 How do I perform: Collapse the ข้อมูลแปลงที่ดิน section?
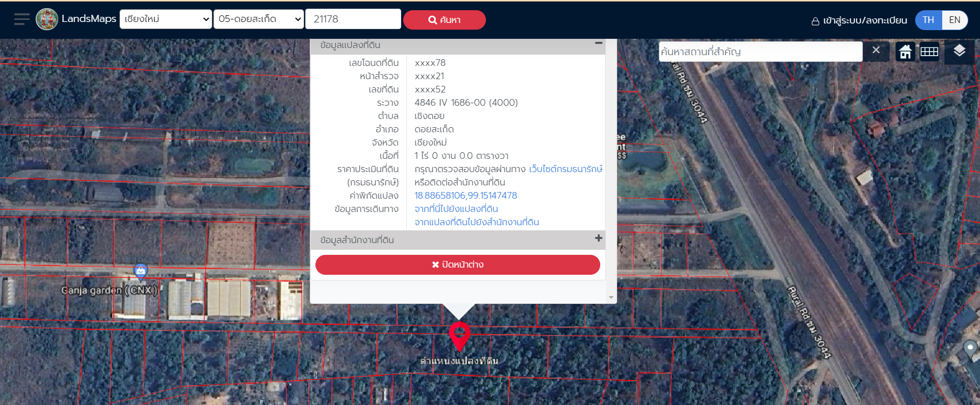(598, 43)
